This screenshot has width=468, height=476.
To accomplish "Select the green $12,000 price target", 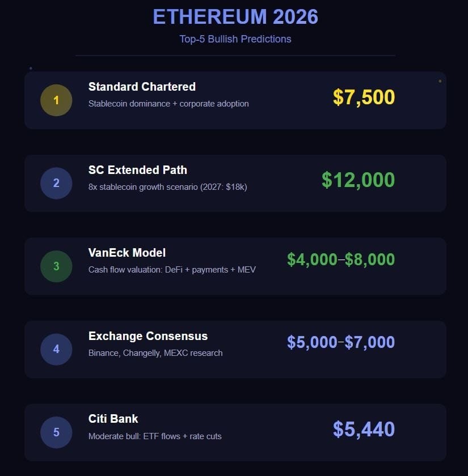I will coord(358,180).
